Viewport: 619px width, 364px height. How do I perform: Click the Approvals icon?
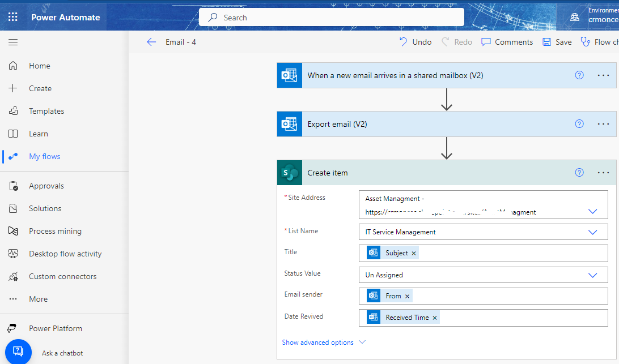click(13, 186)
